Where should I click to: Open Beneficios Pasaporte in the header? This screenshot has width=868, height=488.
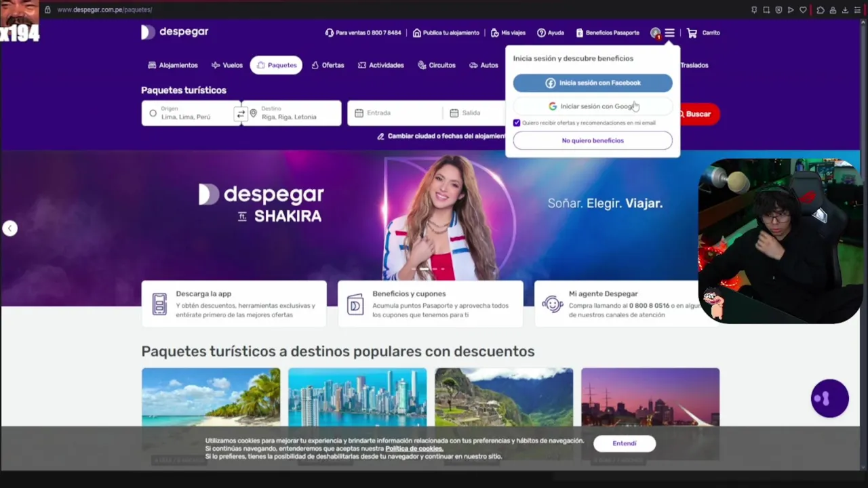[x=607, y=33]
